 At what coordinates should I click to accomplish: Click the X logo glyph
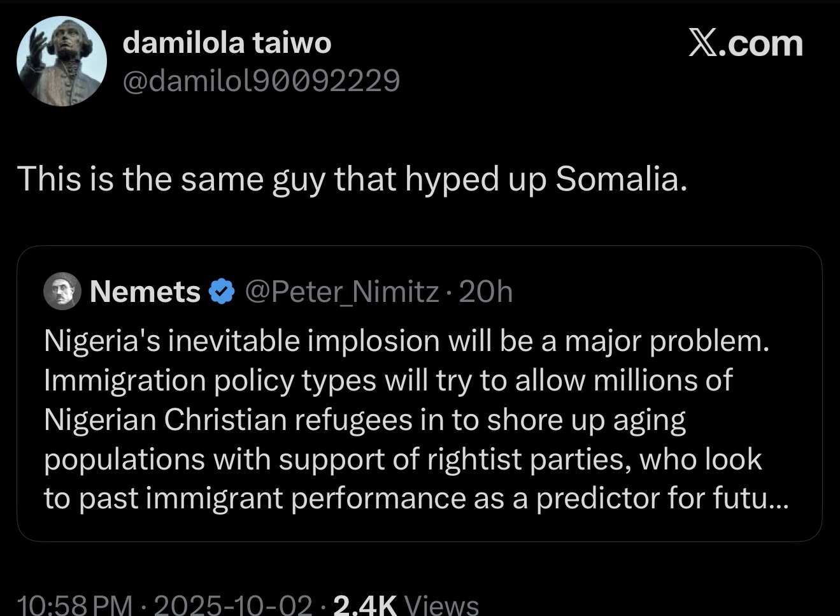[x=702, y=43]
